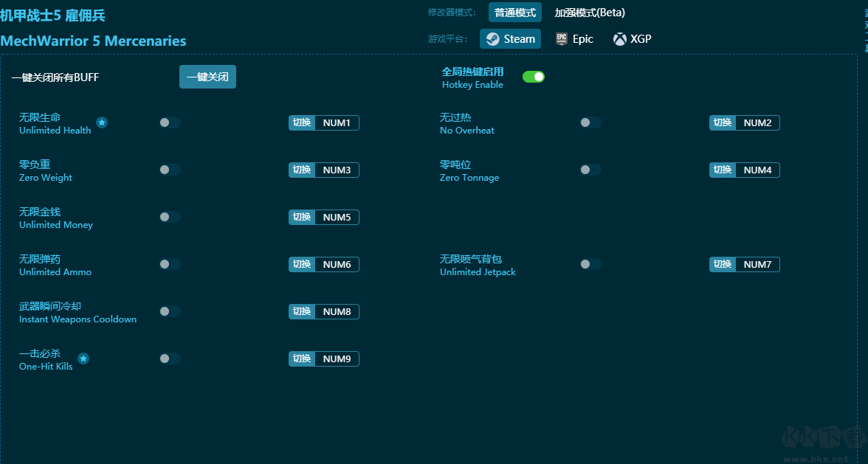
Task: Click the NUM9 hotkey field
Action: point(337,359)
